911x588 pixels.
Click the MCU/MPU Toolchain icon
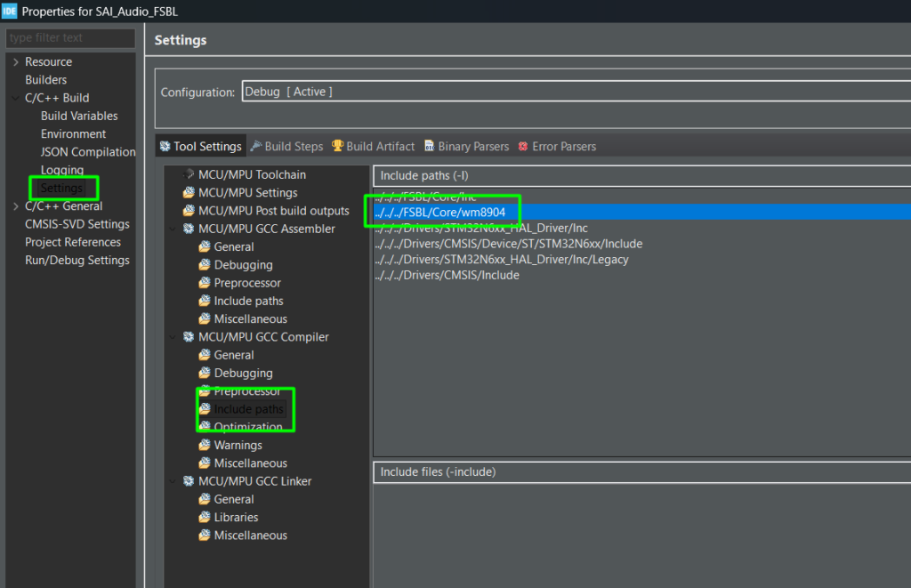(x=189, y=174)
